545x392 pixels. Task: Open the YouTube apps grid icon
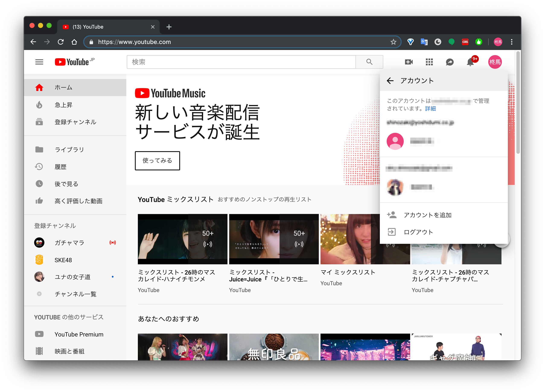pos(429,62)
